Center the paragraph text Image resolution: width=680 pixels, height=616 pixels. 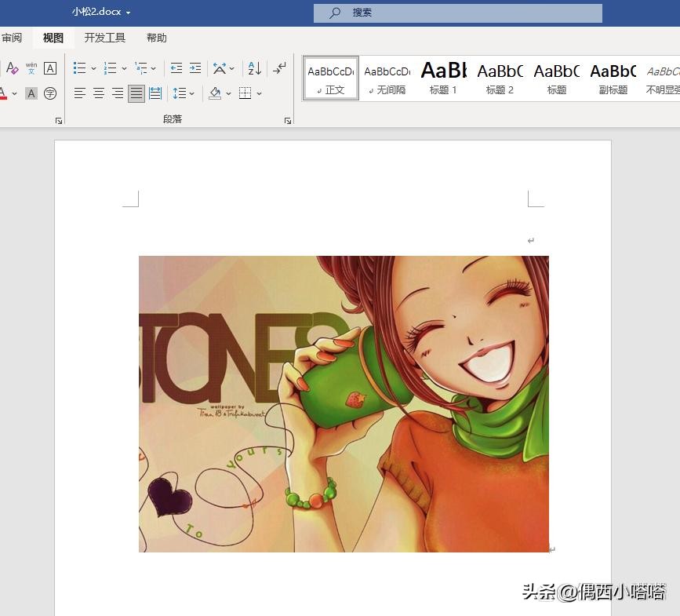point(99,93)
